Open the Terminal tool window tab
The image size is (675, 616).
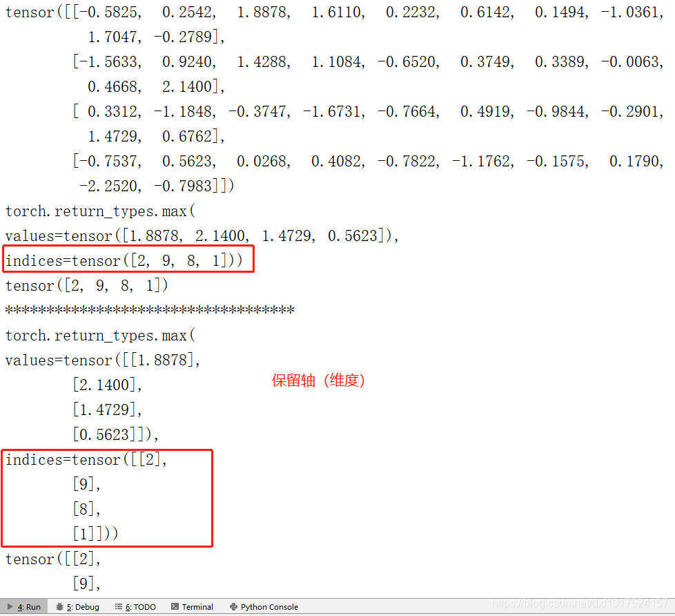click(x=192, y=606)
